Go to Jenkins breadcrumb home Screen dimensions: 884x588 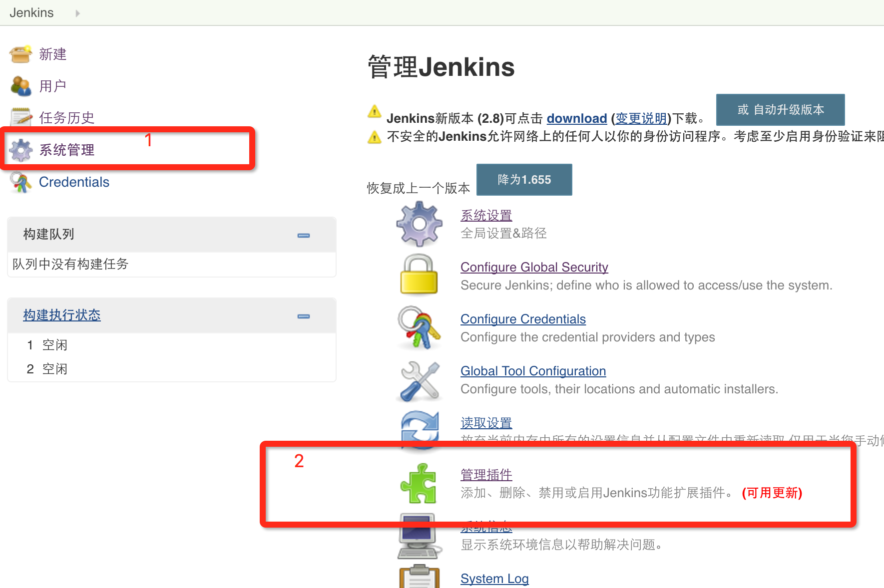click(31, 12)
